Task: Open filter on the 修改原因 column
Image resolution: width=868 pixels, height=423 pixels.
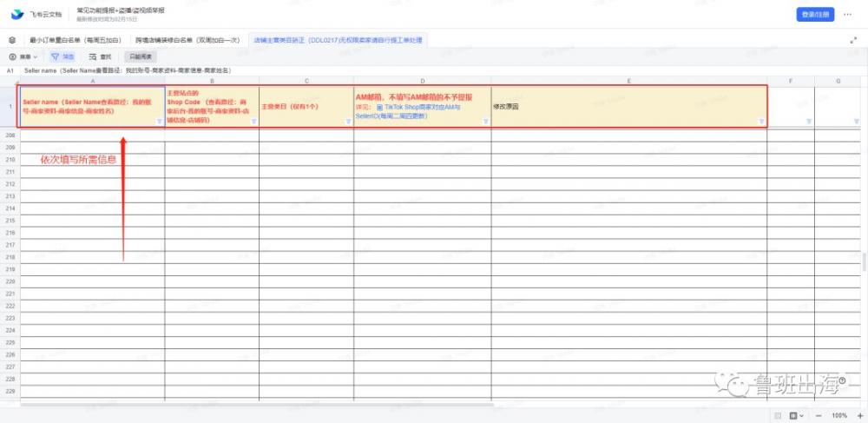Action: coord(761,122)
